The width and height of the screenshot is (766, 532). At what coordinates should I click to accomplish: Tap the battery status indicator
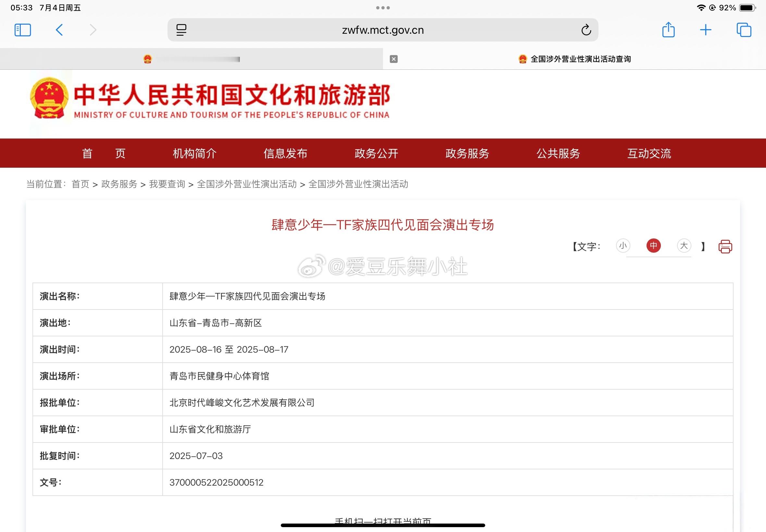point(747,8)
